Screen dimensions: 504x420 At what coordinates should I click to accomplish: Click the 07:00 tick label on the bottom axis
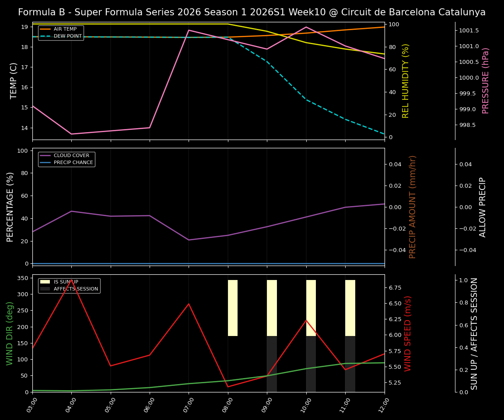coord(188,405)
